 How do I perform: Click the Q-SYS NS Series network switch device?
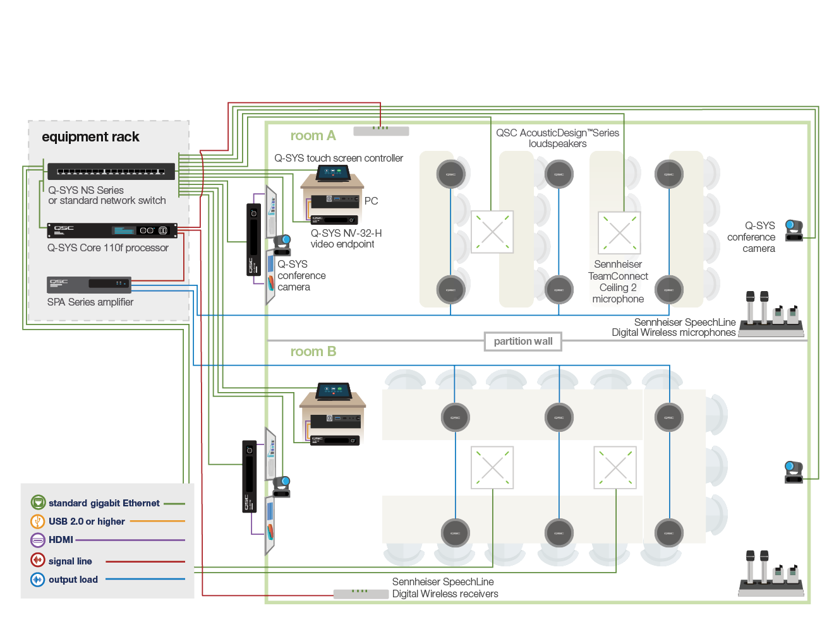pos(111,171)
